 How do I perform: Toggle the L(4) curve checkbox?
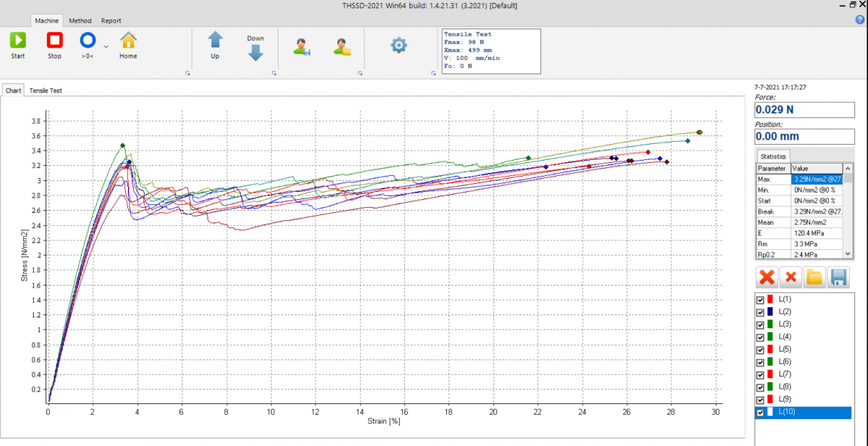tap(759, 337)
